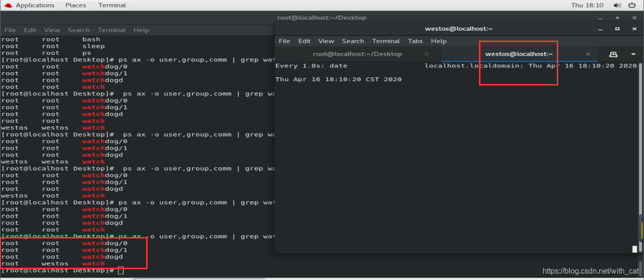The height and width of the screenshot is (280, 644).
Task: Click the clock showing Thu 18:10
Action: click(x=587, y=5)
